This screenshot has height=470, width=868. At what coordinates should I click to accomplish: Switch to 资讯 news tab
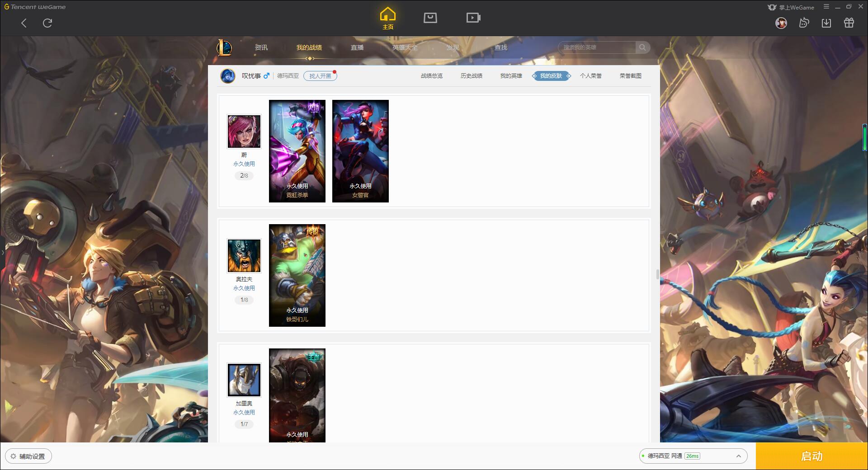261,47
